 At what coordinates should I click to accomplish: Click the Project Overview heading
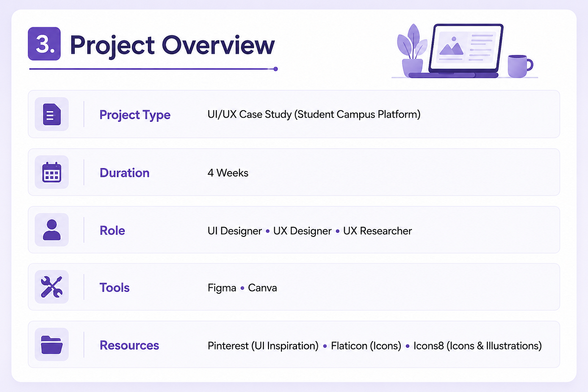(172, 45)
